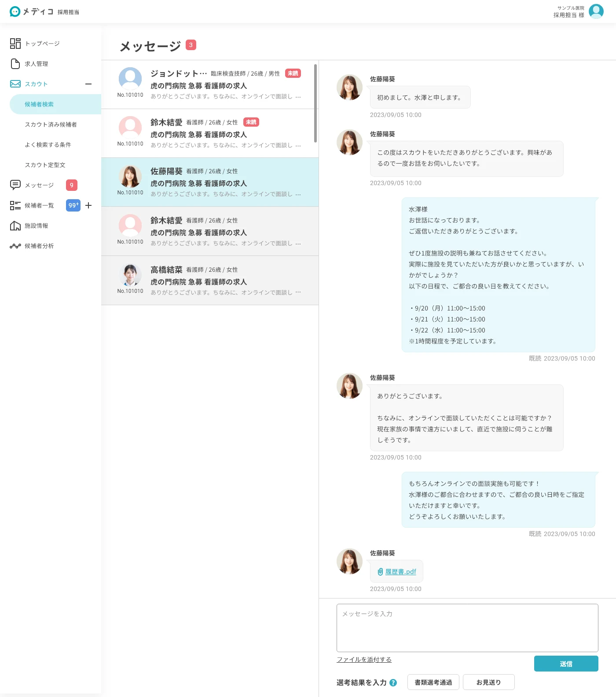Click the 候補者一覧 list icon
Viewport: 616px width, 697px height.
pos(15,205)
